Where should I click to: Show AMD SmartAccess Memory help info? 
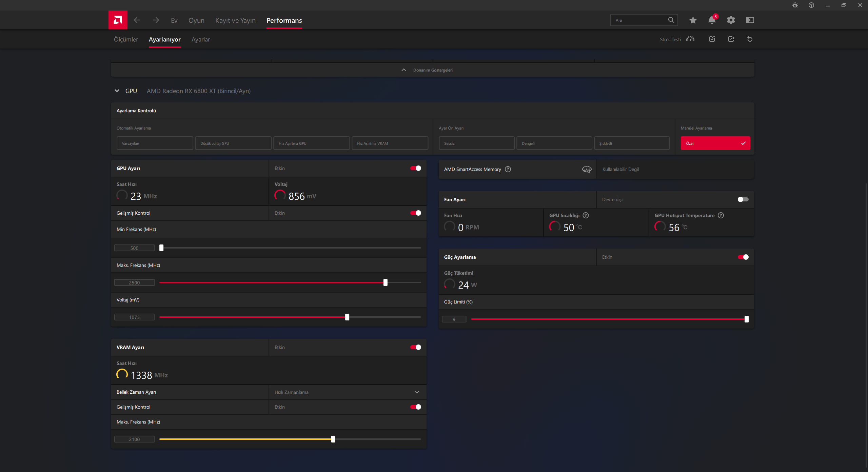(x=508, y=169)
